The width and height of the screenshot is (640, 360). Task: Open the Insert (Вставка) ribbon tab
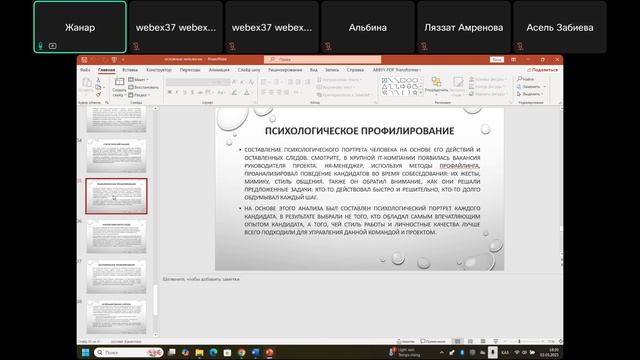[x=130, y=70]
